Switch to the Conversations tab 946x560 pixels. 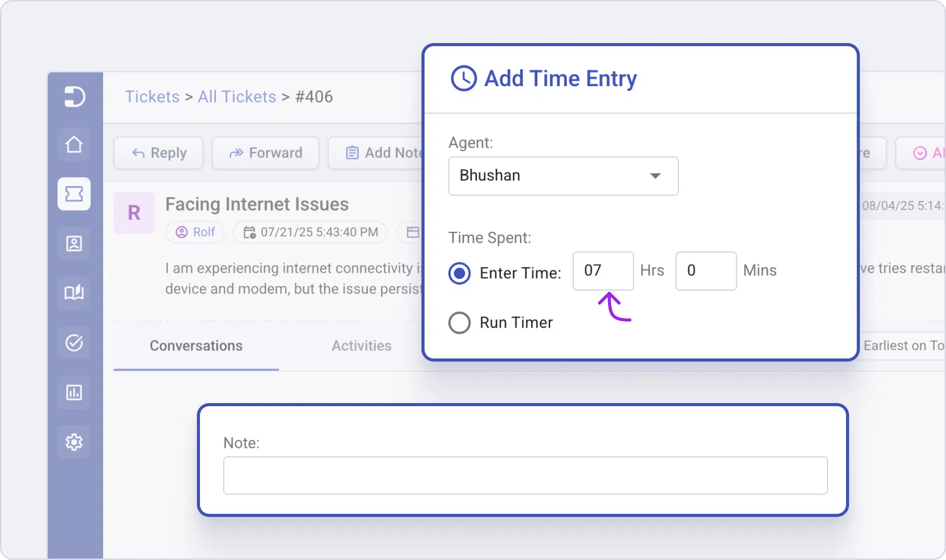click(196, 346)
